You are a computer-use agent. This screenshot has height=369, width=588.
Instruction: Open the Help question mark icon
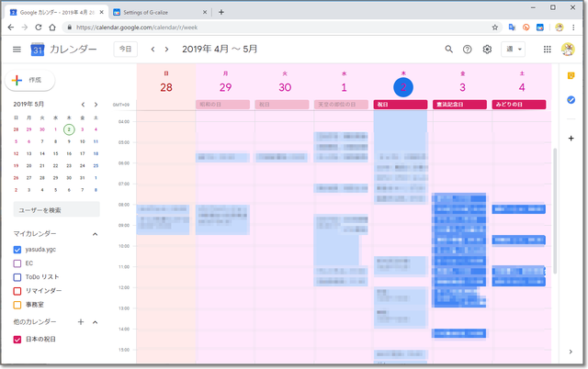click(x=468, y=49)
